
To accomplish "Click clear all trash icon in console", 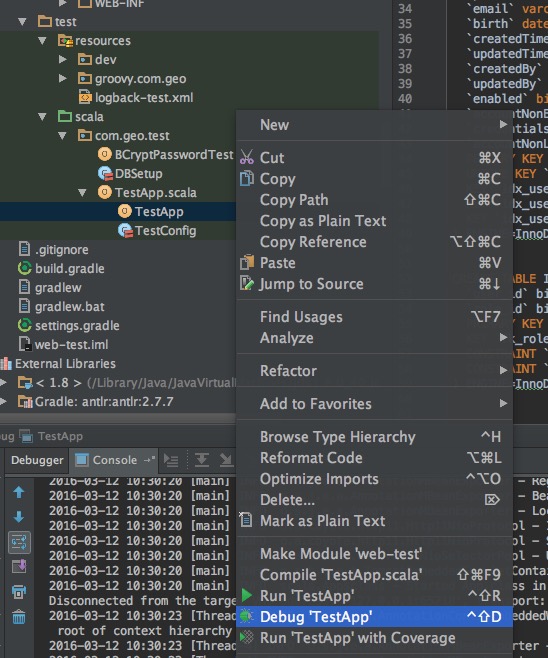I will (x=19, y=617).
